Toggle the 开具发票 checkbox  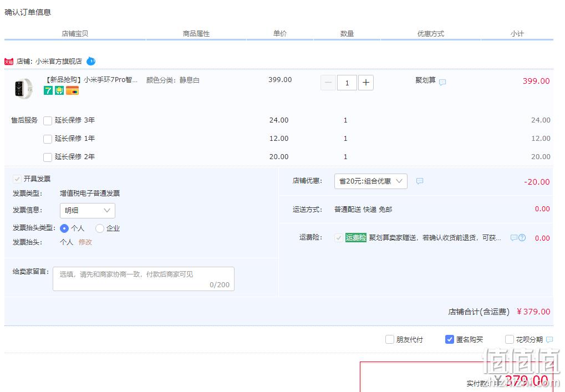(x=17, y=179)
